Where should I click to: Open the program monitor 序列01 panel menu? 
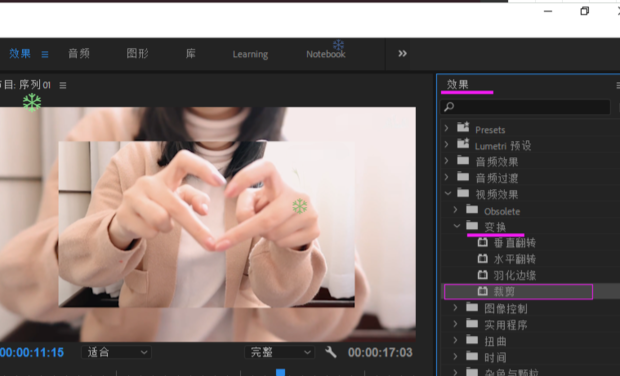click(x=62, y=85)
